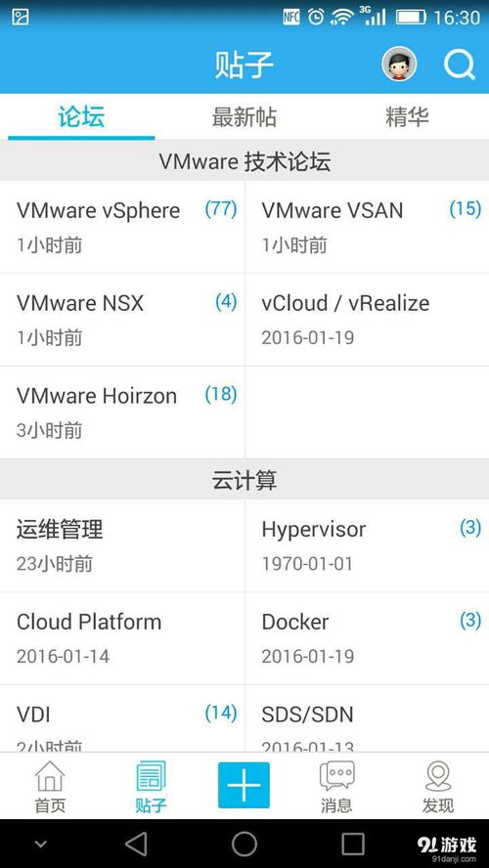
Task: Open the VMware NSX forum
Action: click(x=122, y=320)
